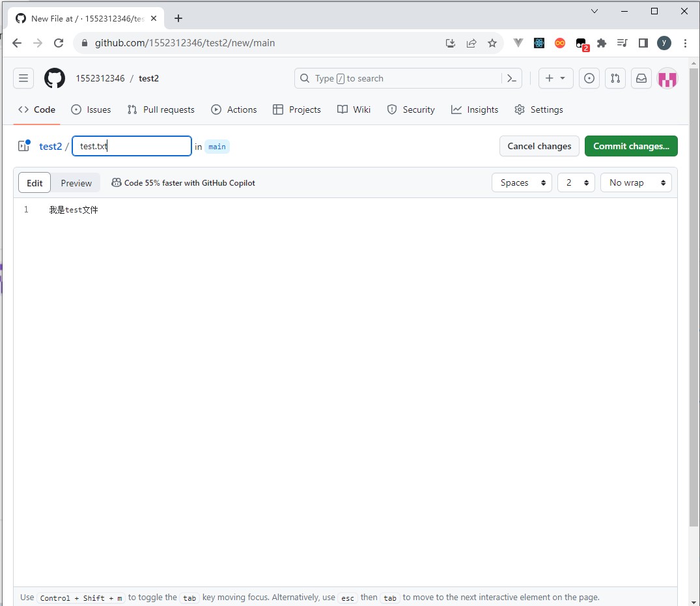This screenshot has width=700, height=606.
Task: Expand the plus create-new dropdown
Action: (555, 78)
